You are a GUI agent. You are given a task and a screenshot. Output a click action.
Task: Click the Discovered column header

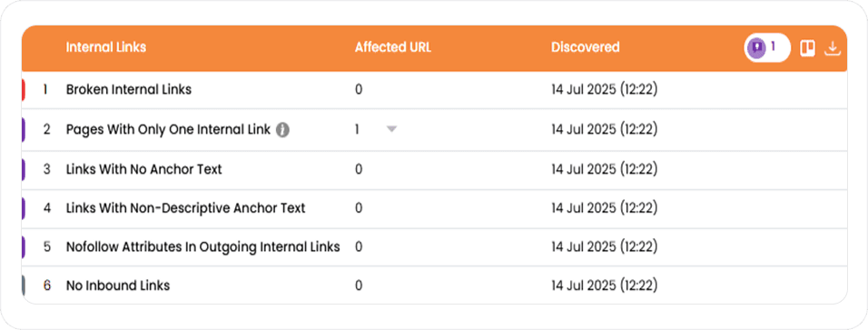pyautogui.click(x=585, y=47)
